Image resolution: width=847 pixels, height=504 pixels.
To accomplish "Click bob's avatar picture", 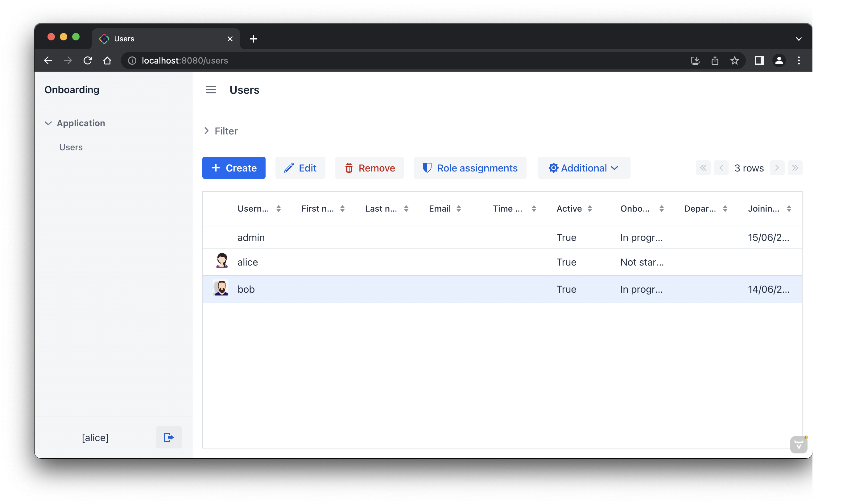I will [221, 288].
